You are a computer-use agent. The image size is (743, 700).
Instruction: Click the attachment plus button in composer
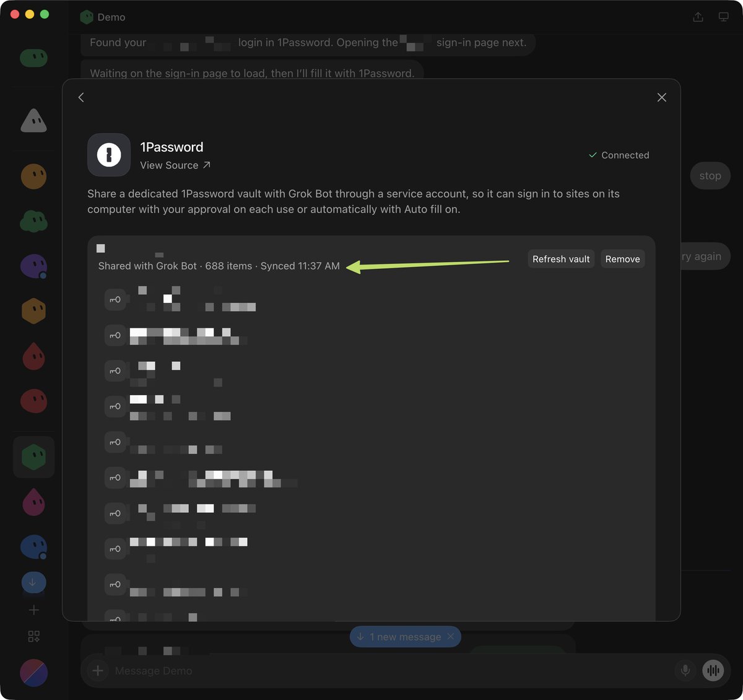pyautogui.click(x=98, y=670)
